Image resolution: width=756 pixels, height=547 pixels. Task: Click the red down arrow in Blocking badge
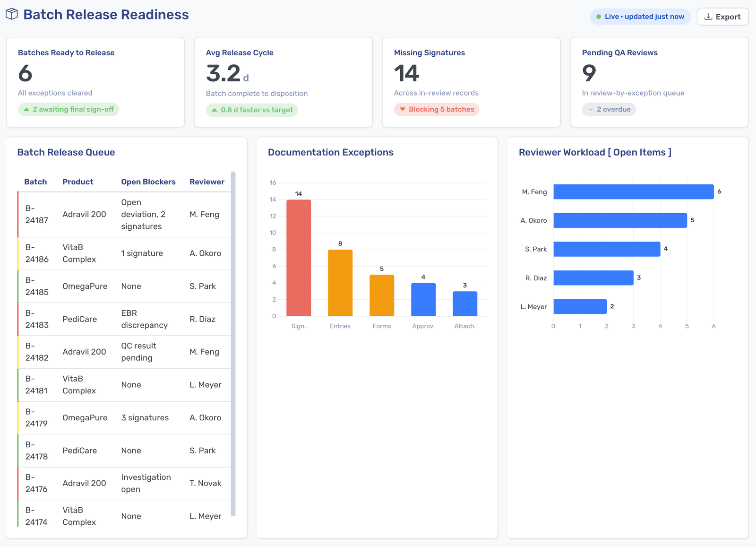coord(403,109)
